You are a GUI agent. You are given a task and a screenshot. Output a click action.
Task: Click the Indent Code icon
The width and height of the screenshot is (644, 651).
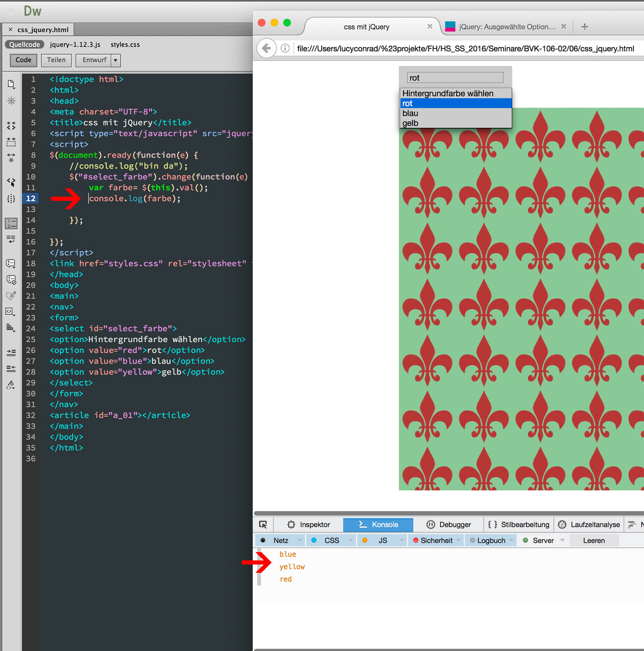(x=11, y=352)
